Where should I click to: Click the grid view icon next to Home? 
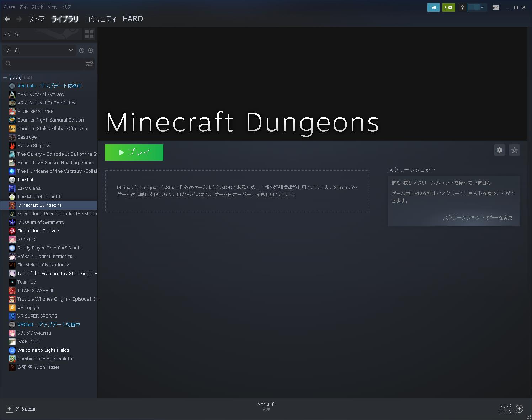89,34
